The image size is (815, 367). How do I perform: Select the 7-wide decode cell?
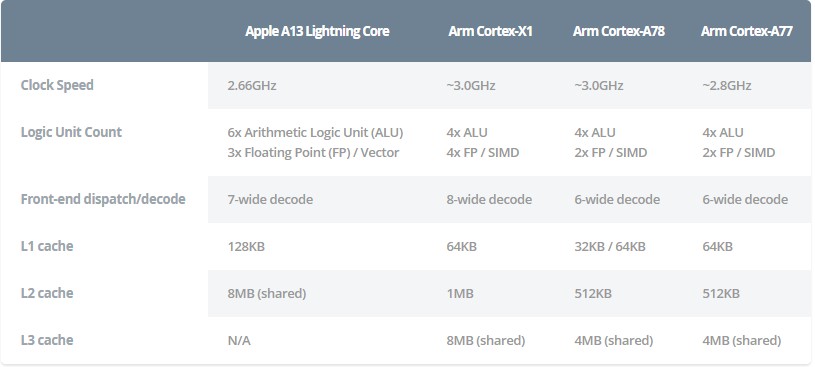coord(270,200)
